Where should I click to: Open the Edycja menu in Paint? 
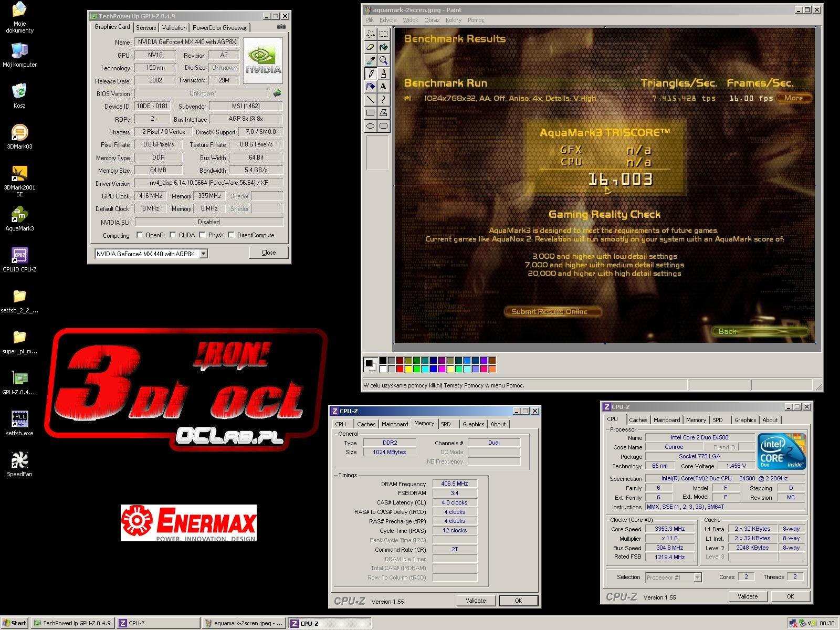pos(388,20)
